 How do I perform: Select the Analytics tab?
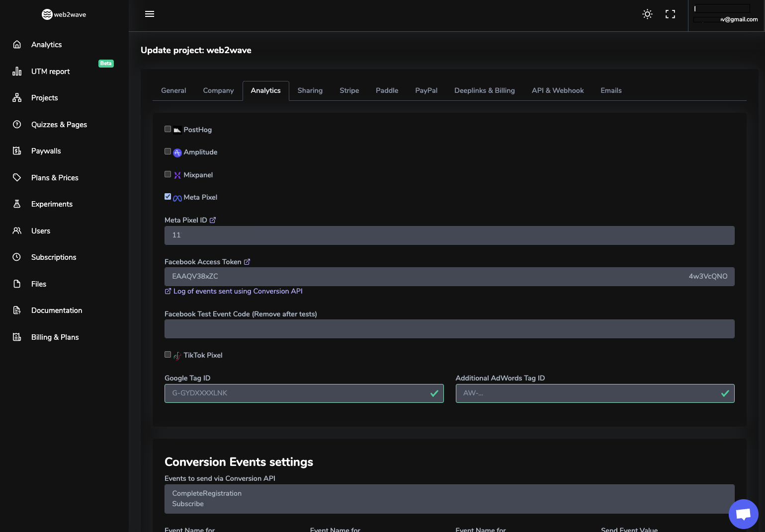(266, 90)
